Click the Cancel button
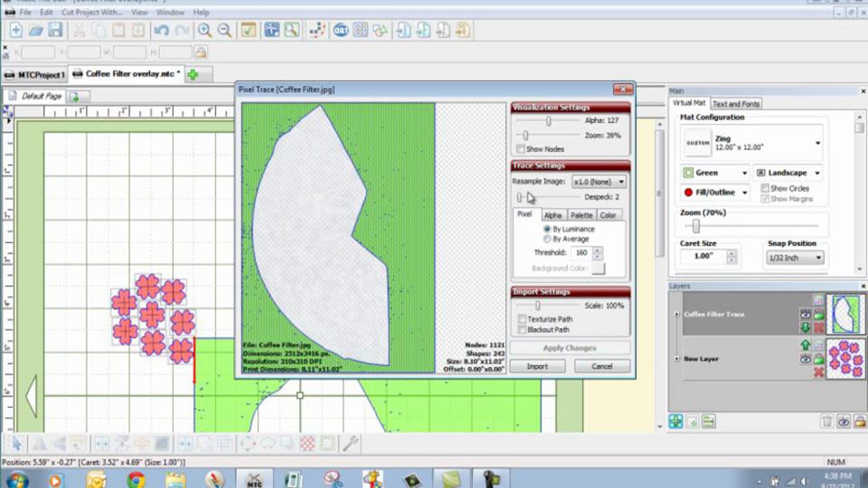 (602, 366)
